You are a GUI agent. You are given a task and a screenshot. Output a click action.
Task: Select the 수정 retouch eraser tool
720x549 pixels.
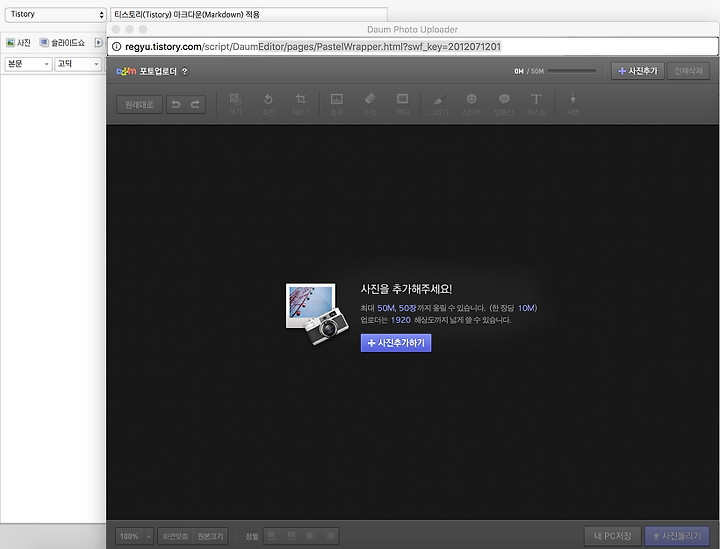[x=370, y=104]
